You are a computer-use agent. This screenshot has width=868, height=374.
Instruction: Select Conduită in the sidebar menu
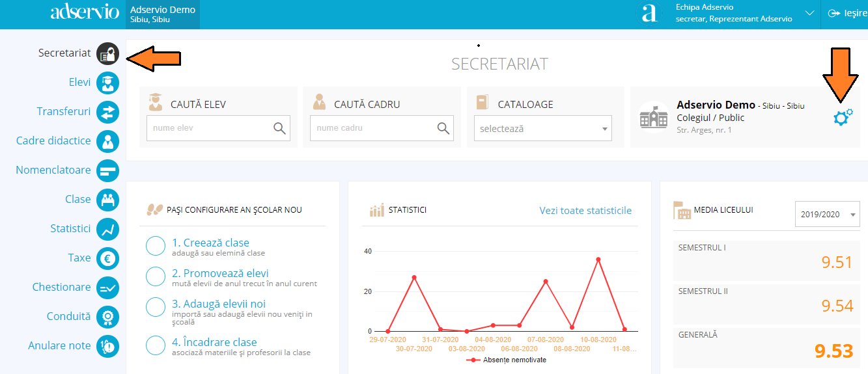click(x=69, y=317)
